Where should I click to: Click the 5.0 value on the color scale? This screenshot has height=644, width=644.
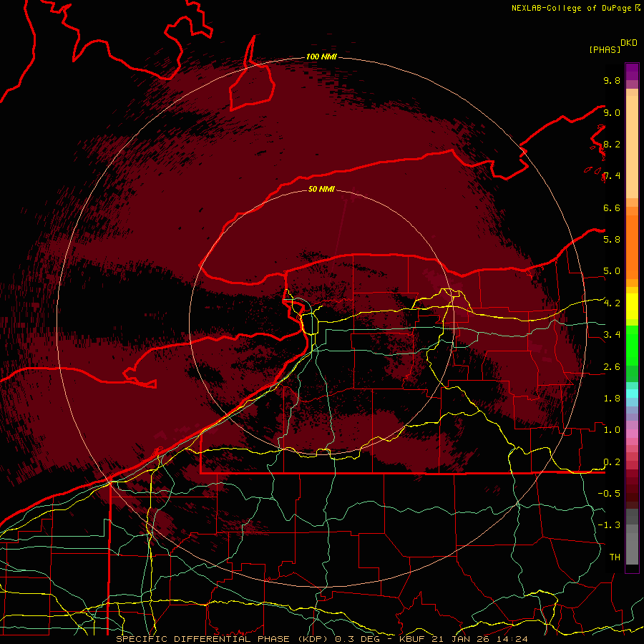coord(612,271)
